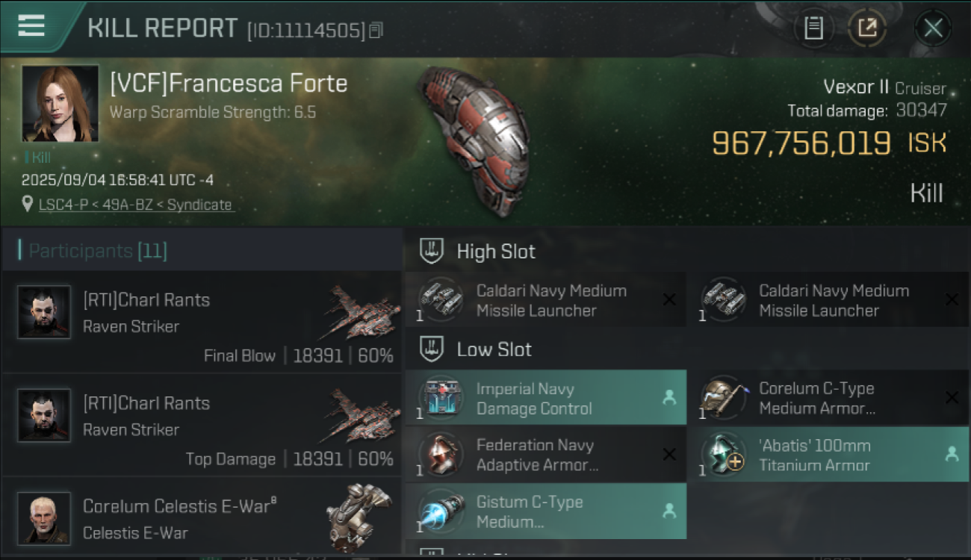Click the High Slot section icon
971x560 pixels.
[431, 251]
